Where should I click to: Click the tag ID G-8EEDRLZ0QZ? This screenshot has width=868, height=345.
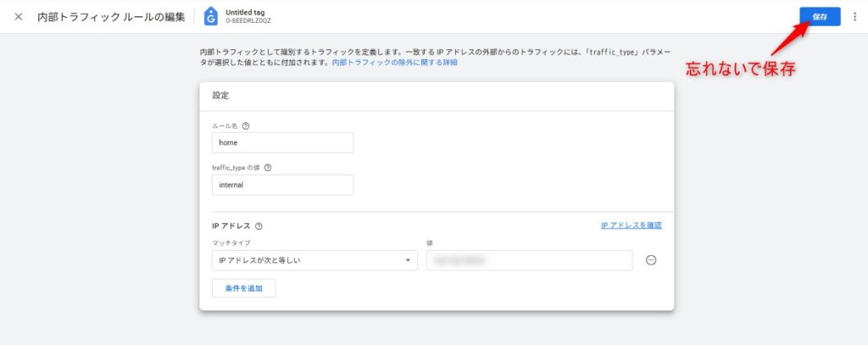(248, 21)
